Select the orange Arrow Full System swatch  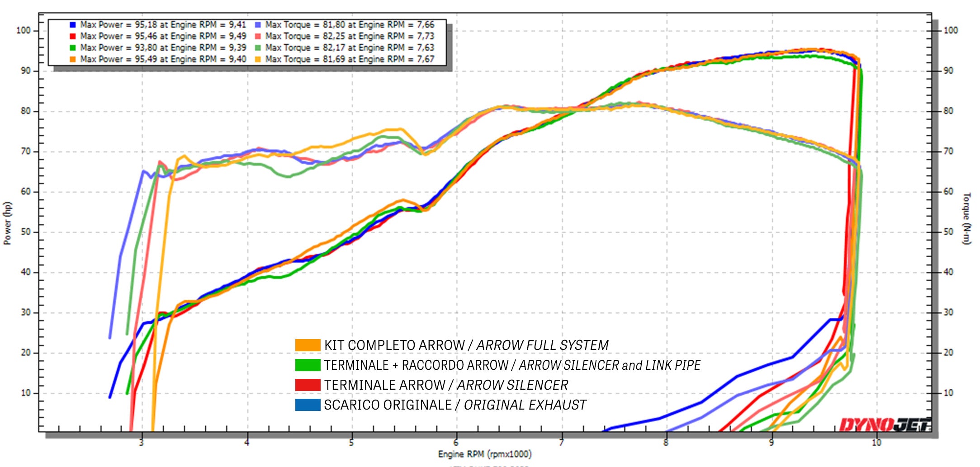308,345
